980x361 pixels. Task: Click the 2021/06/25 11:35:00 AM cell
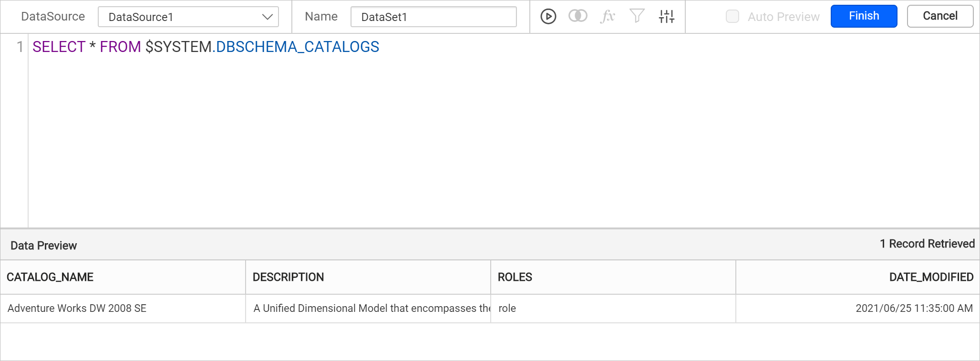click(x=858, y=309)
